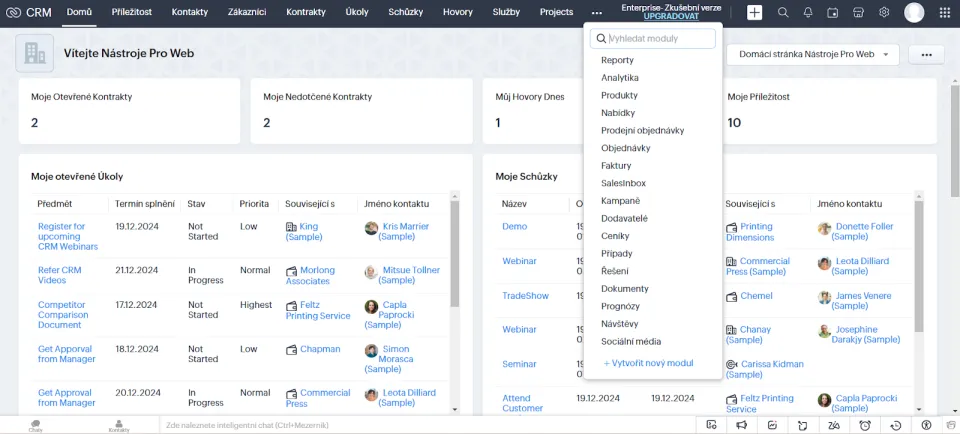Open the marketplace store icon
The width and height of the screenshot is (960, 434).
[x=858, y=12]
